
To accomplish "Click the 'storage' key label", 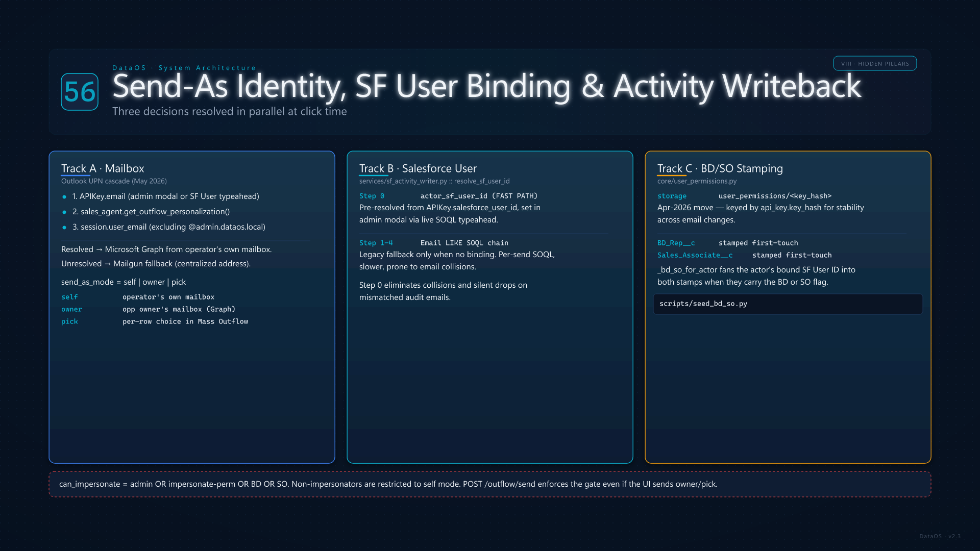I will coord(672,196).
